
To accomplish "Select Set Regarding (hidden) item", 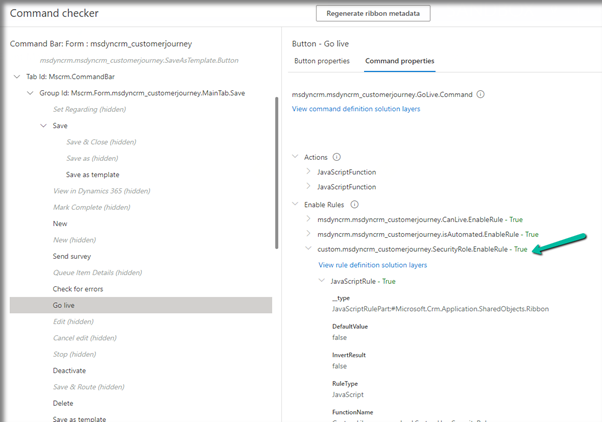I will point(89,109).
